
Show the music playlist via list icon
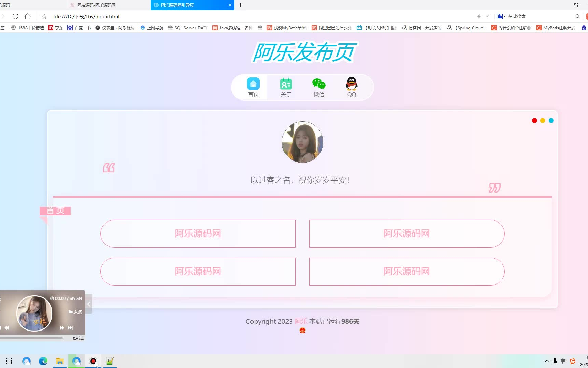81,338
